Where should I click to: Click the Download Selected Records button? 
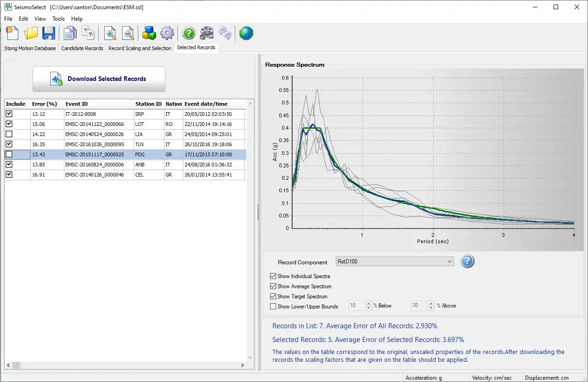point(99,79)
